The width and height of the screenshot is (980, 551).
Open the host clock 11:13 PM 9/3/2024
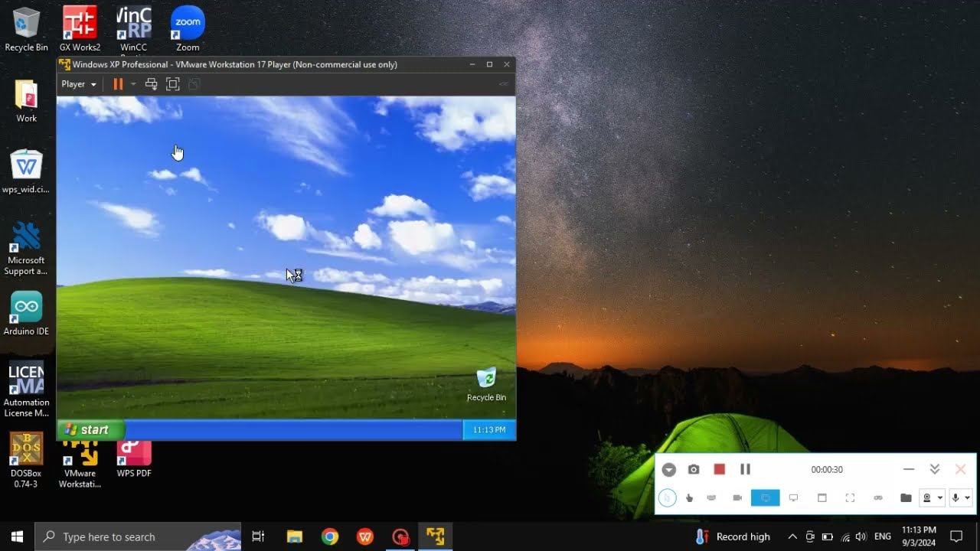pyautogui.click(x=919, y=536)
